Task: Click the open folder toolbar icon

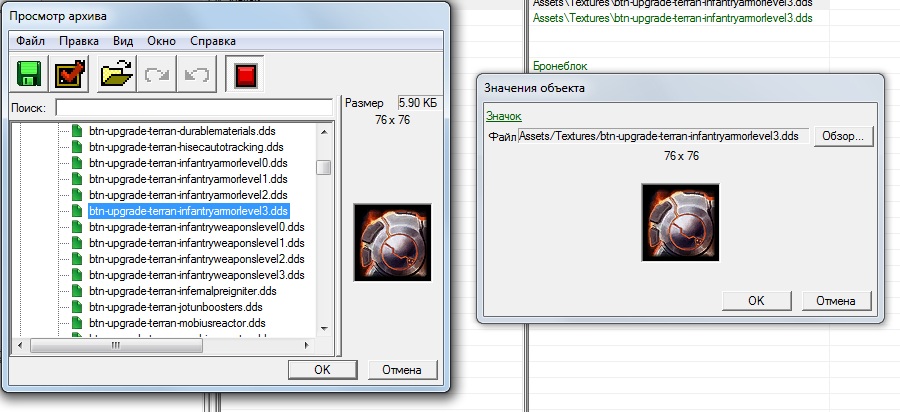Action: click(x=117, y=74)
